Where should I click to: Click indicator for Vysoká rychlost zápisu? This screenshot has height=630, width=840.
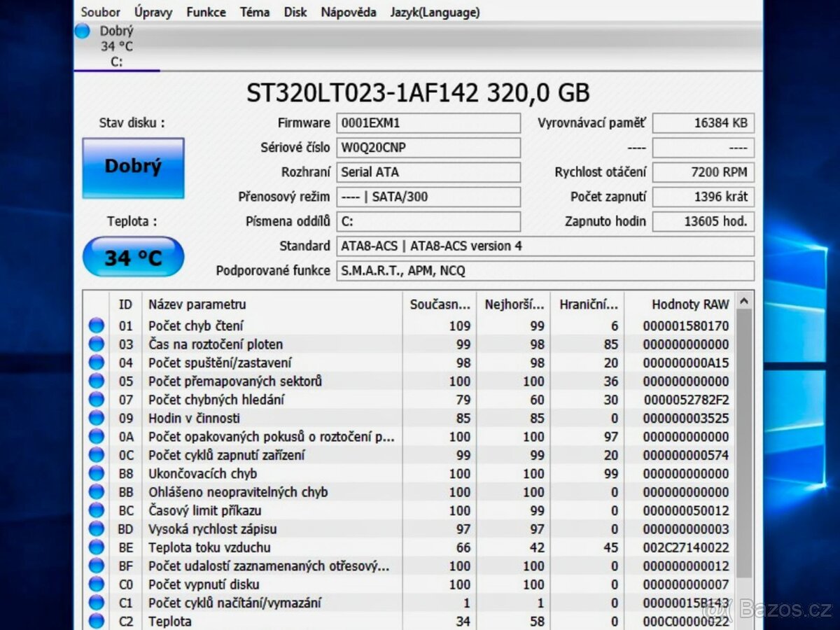[x=96, y=529]
